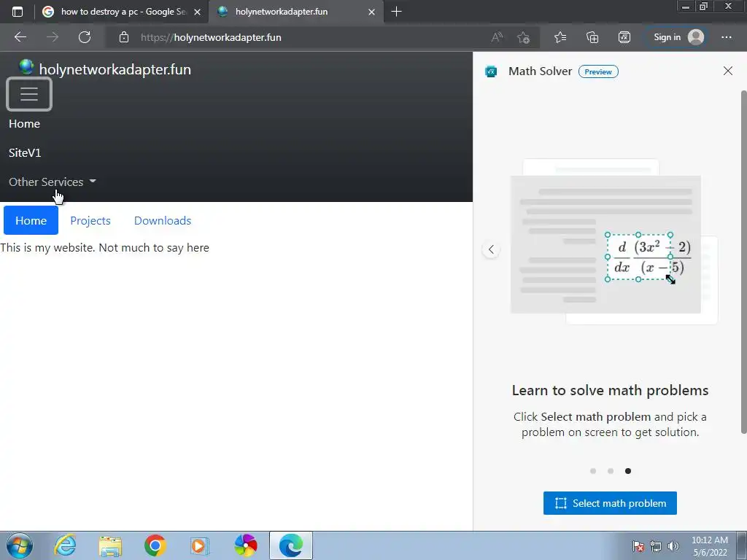Select the third carousel dot
This screenshot has width=747, height=560.
click(x=628, y=471)
